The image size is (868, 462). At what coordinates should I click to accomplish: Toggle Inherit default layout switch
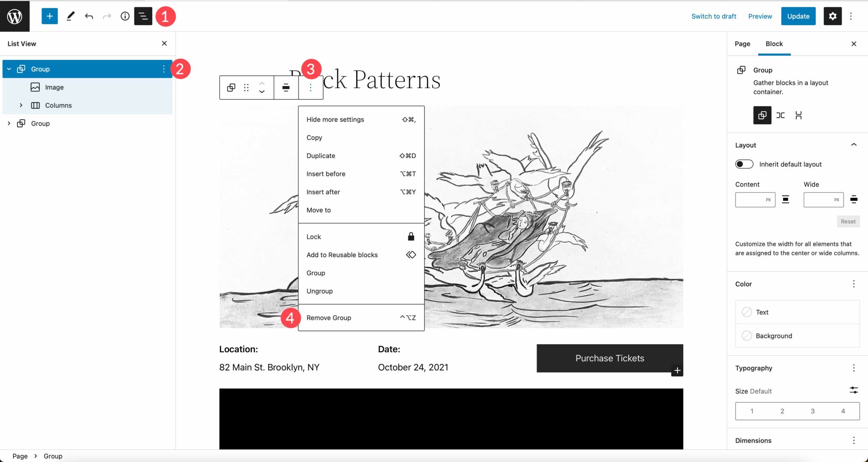[744, 164]
